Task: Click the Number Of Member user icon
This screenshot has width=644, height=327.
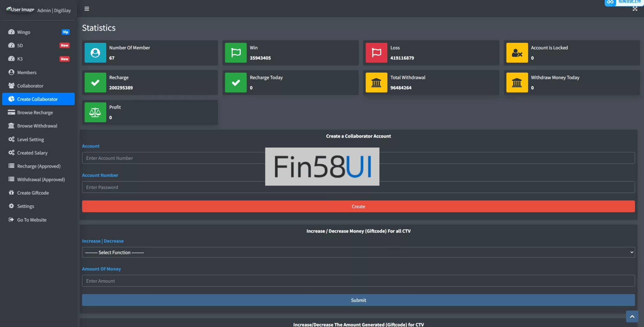Action: coord(95,53)
